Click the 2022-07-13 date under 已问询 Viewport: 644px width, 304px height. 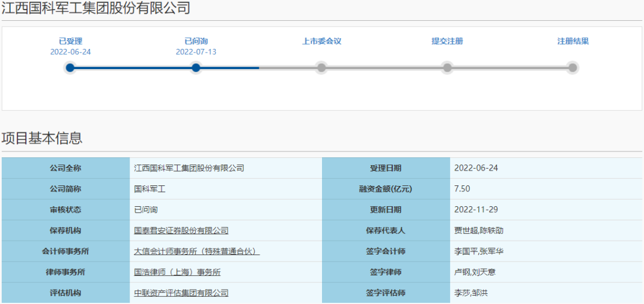[x=196, y=52]
